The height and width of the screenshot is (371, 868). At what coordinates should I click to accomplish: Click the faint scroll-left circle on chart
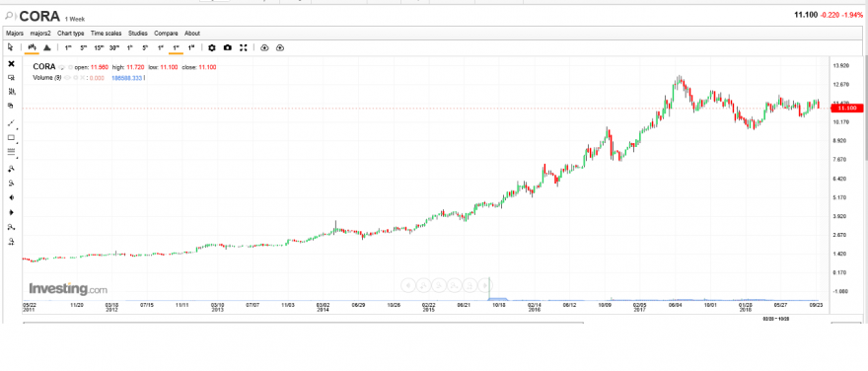click(408, 285)
